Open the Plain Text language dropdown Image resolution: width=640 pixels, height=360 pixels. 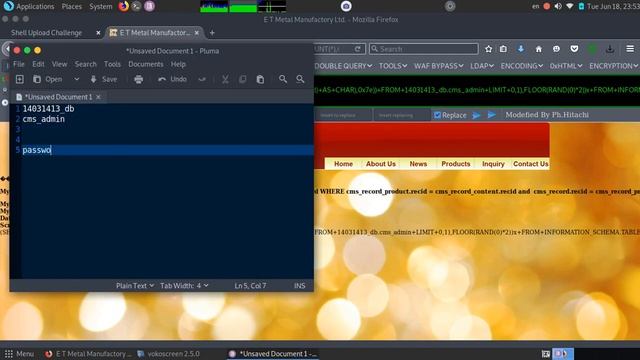click(x=135, y=286)
